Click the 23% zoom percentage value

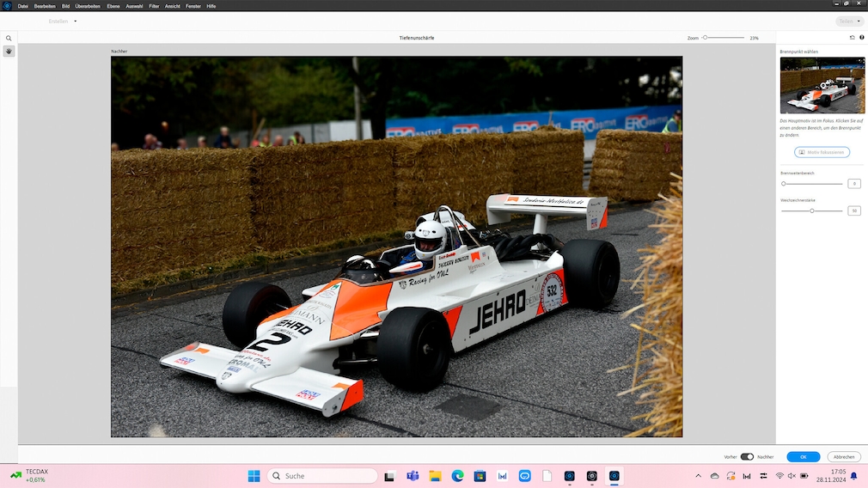[754, 38]
